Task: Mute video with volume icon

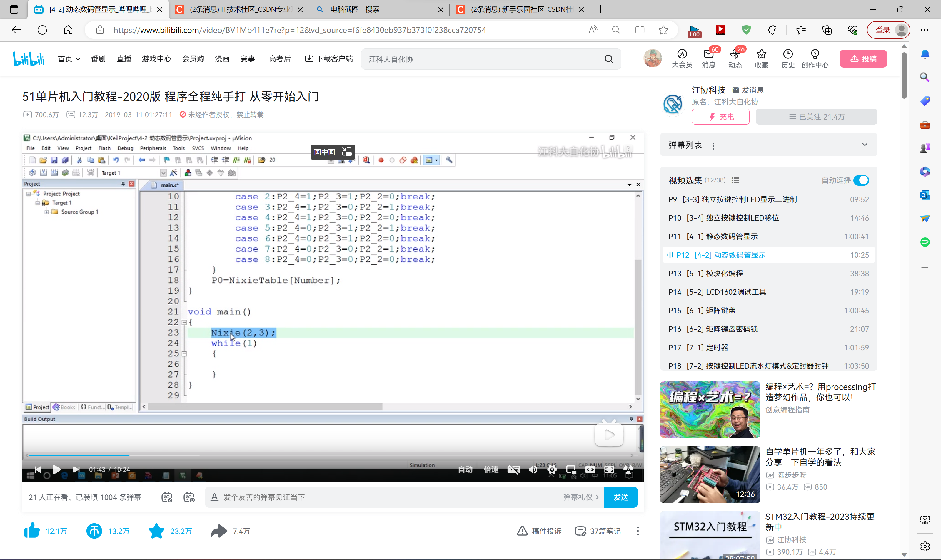Action: pos(533,470)
